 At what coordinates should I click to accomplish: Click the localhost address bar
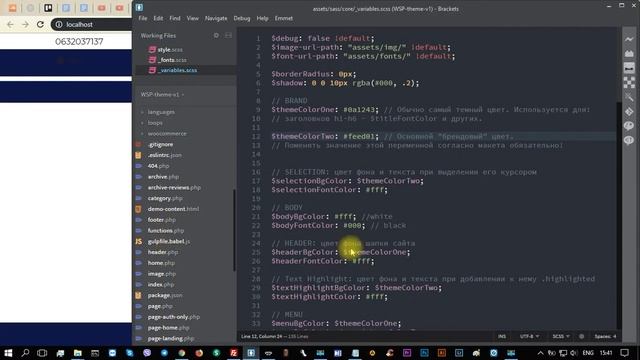click(92, 24)
